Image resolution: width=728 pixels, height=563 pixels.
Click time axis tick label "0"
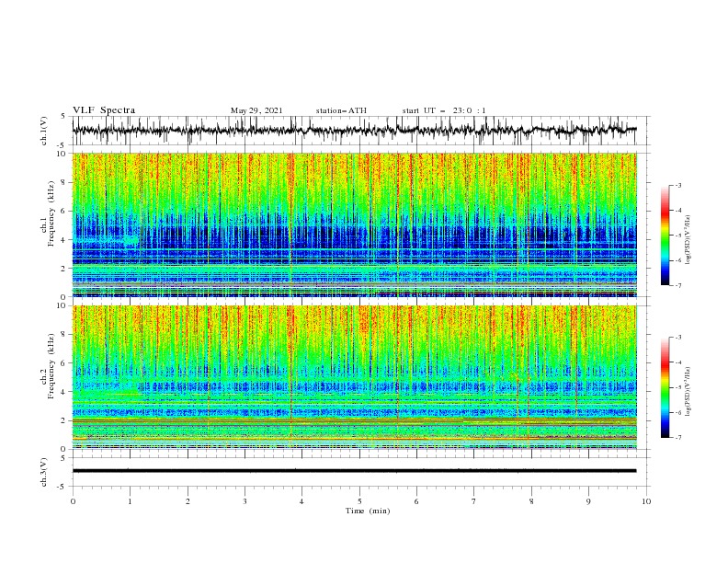click(x=73, y=501)
